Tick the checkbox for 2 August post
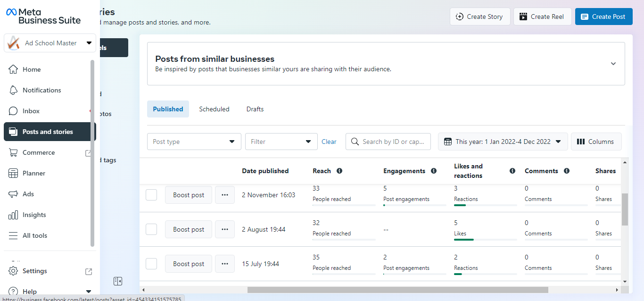The width and height of the screenshot is (644, 301). coord(151,229)
